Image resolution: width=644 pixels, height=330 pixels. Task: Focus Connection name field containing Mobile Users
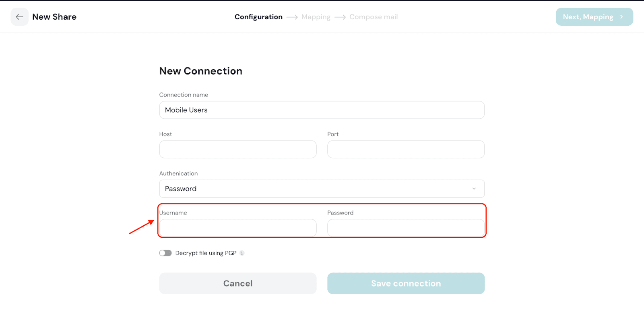click(x=322, y=110)
